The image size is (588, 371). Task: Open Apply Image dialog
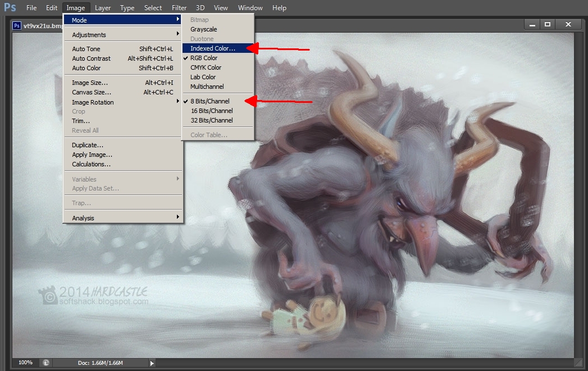point(122,155)
